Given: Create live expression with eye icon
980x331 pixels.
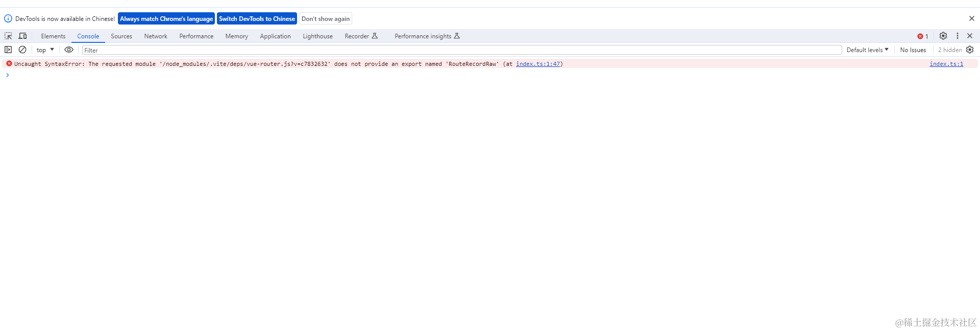Looking at the screenshot, I should click(69, 50).
